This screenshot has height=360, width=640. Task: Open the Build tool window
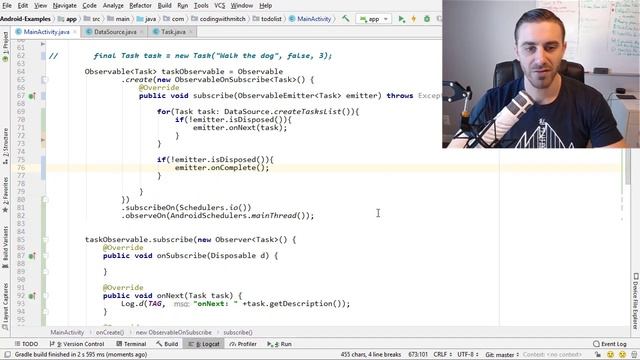[167, 344]
